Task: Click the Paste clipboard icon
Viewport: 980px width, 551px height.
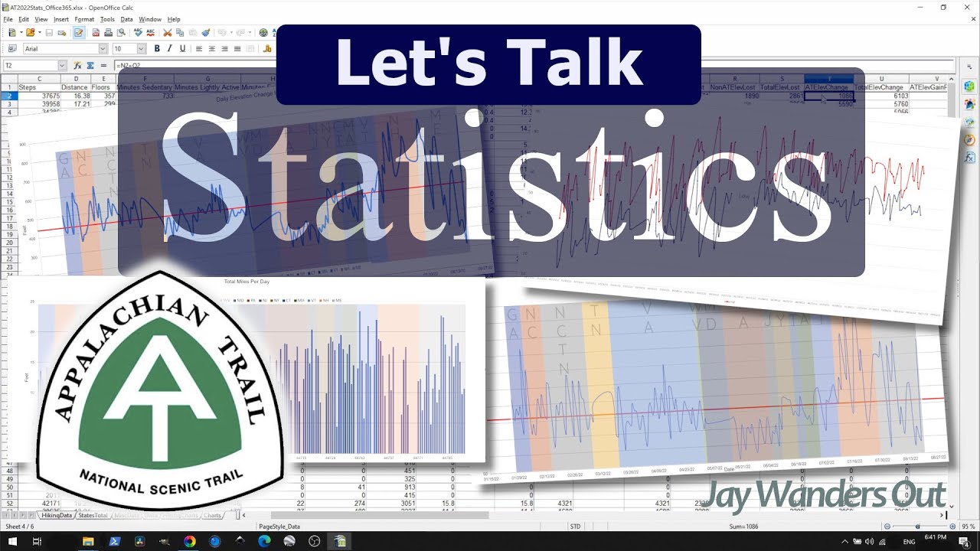Action: [193, 33]
